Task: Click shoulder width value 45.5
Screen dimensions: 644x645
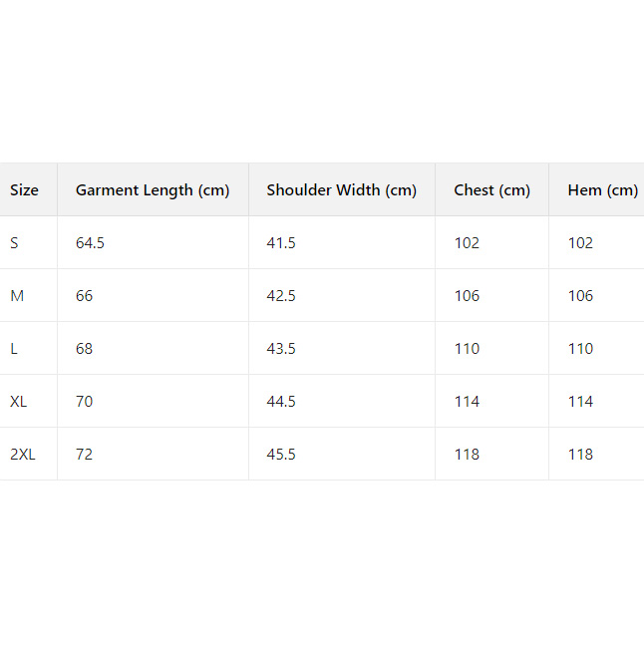Action: point(281,455)
